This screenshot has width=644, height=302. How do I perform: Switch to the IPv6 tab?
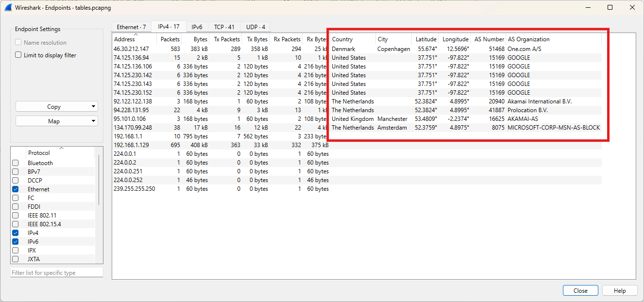197,27
